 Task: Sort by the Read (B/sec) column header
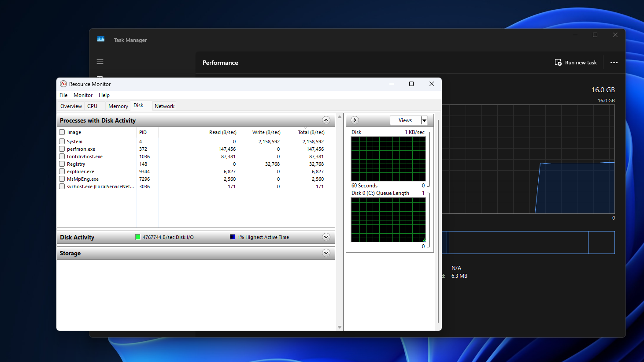coord(199,132)
